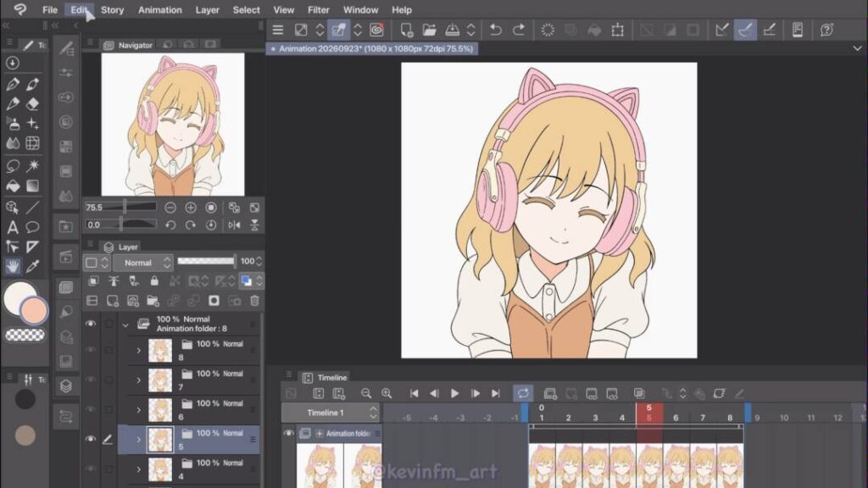Select the Text tool
The image size is (868, 488).
(x=12, y=227)
